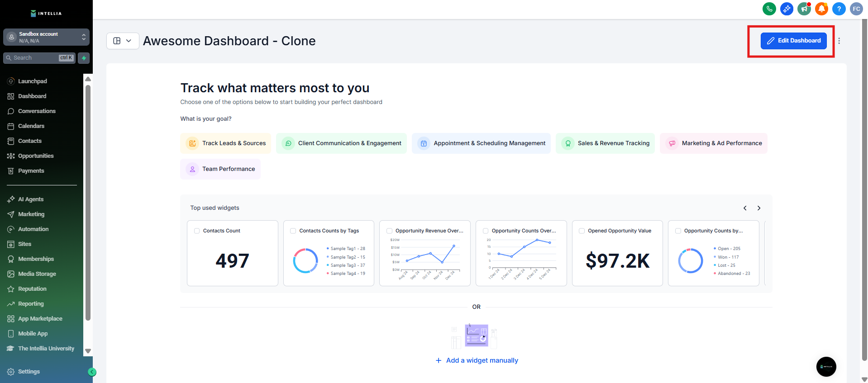
Task: Click the Memberships sidebar icon
Action: click(x=11, y=259)
